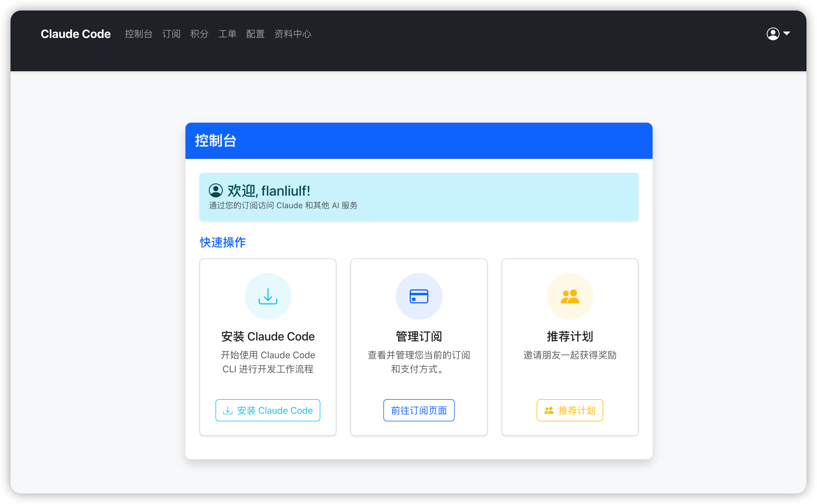Click the profile icon beside welcome text

[x=216, y=191]
